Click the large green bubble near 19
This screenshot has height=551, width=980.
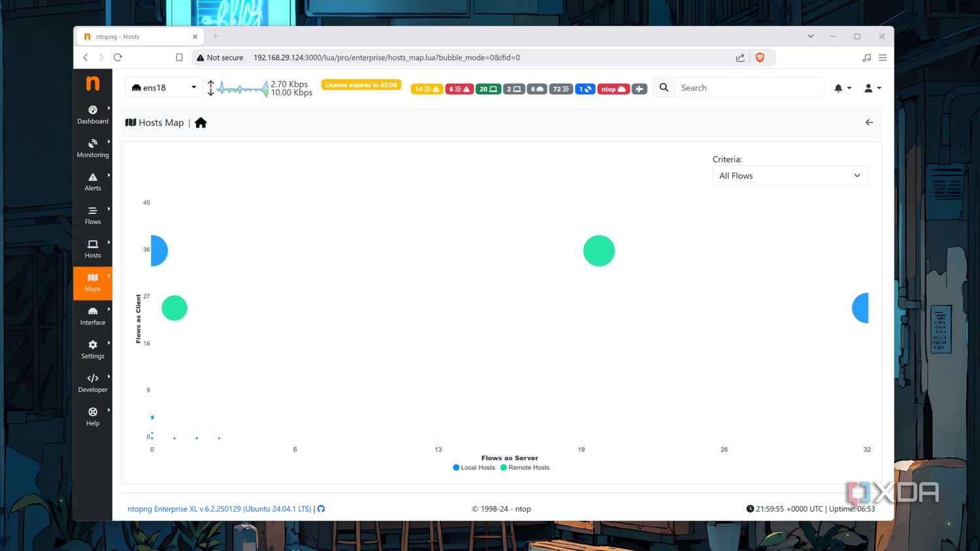point(599,251)
